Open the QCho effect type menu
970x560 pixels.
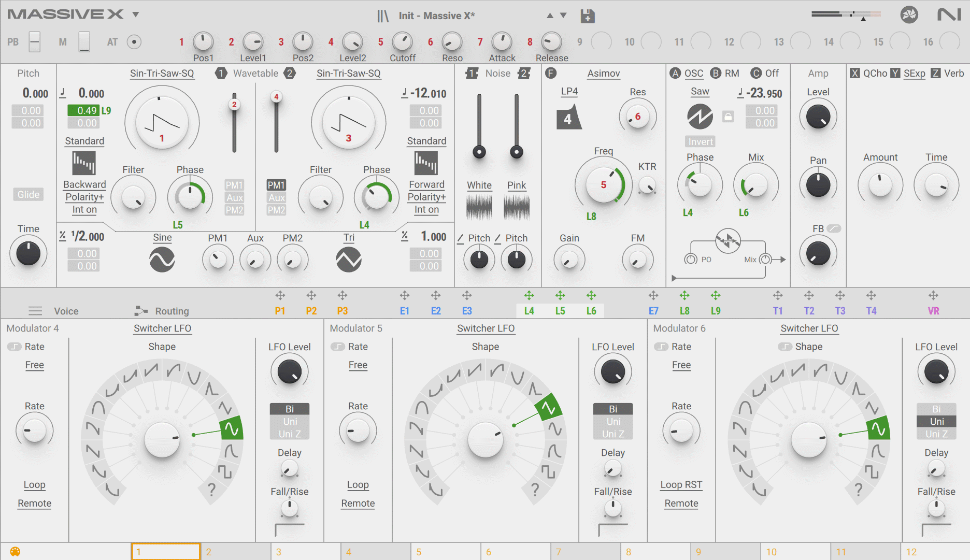tap(875, 74)
